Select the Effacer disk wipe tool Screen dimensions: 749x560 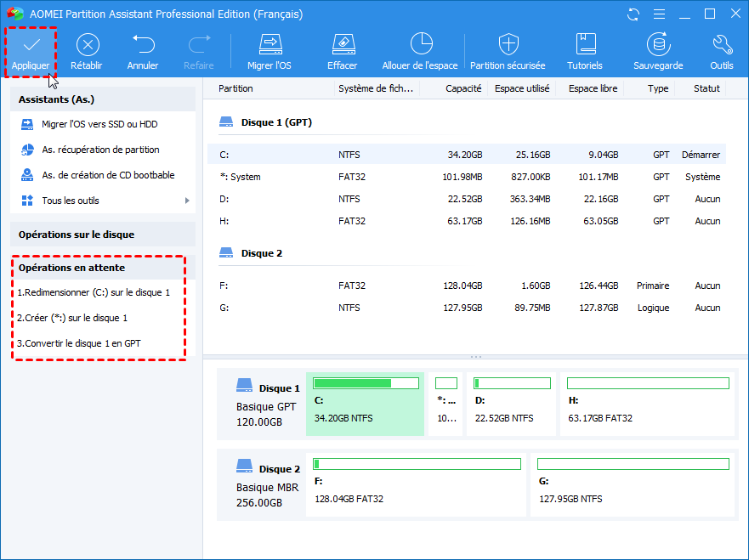342,45
